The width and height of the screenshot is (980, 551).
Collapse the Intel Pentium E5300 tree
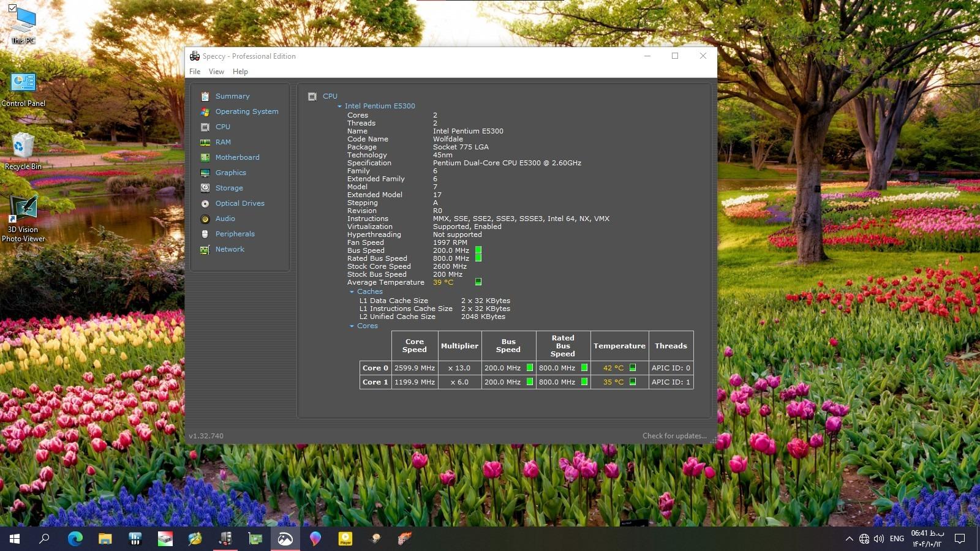coord(339,106)
